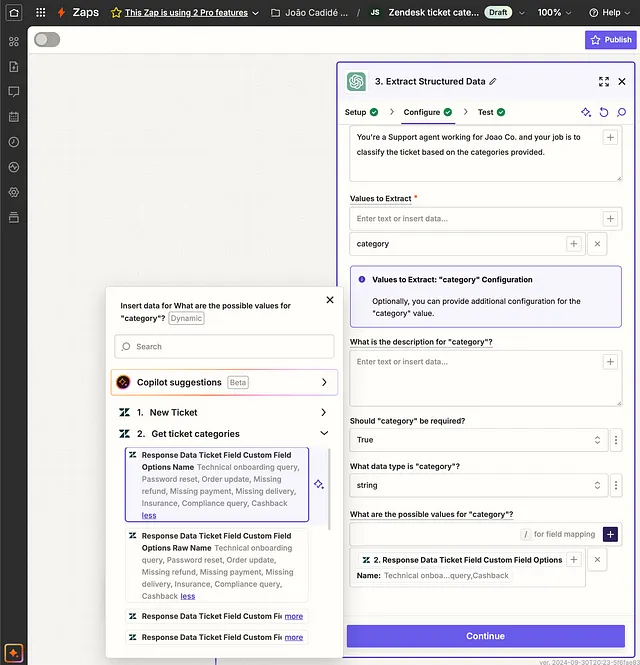This screenshot has width=640, height=665.
Task: Click the popup list scrollbar
Action: [x=329, y=489]
